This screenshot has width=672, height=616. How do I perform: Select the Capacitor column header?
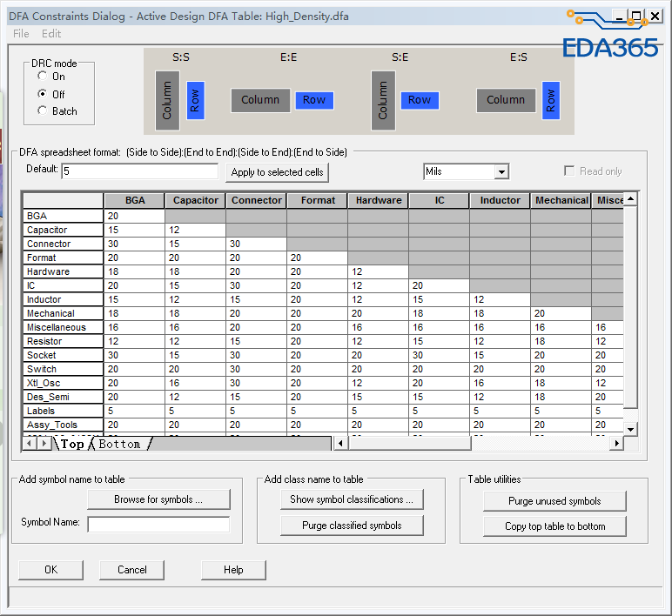click(196, 200)
